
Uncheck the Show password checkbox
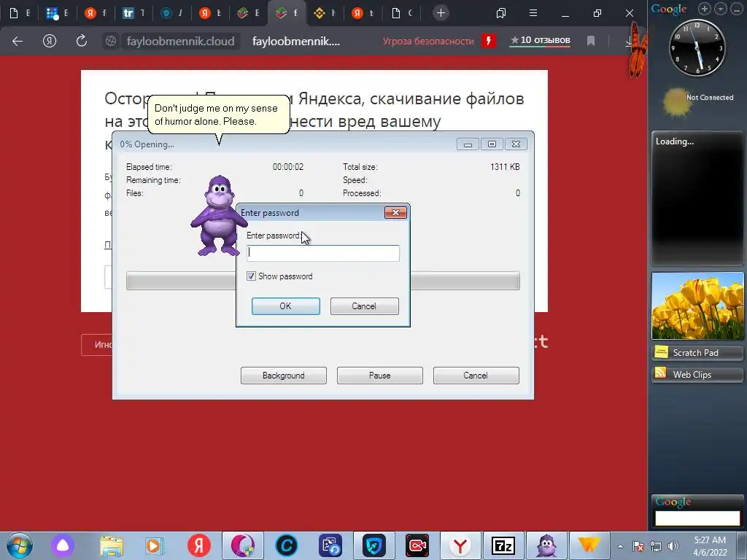(x=251, y=276)
